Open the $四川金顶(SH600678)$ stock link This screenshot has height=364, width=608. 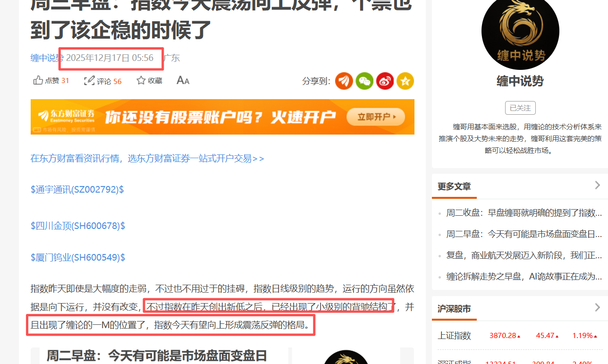(78, 226)
